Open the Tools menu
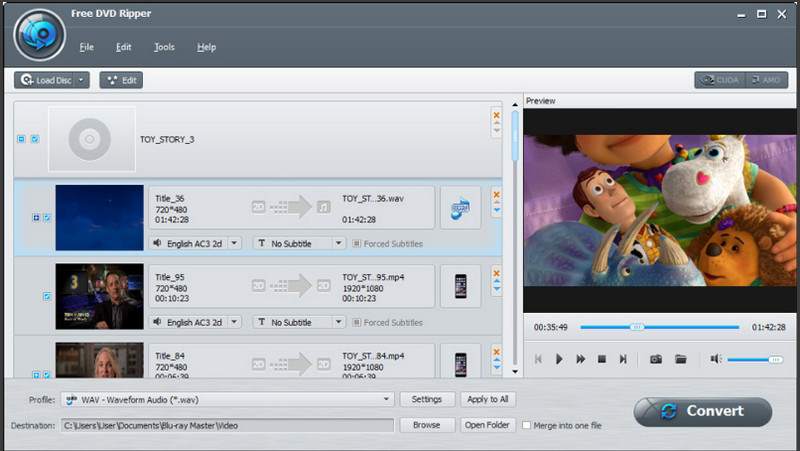This screenshot has width=800, height=451. tap(164, 47)
